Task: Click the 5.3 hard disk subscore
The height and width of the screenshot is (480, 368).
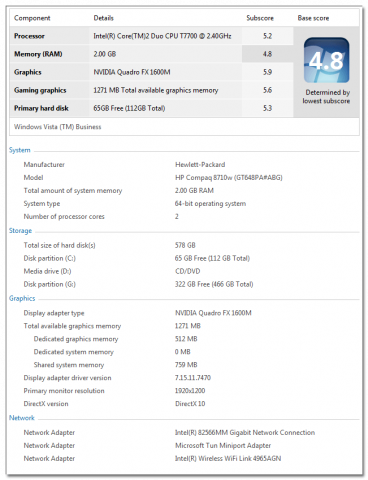Action: [267, 108]
